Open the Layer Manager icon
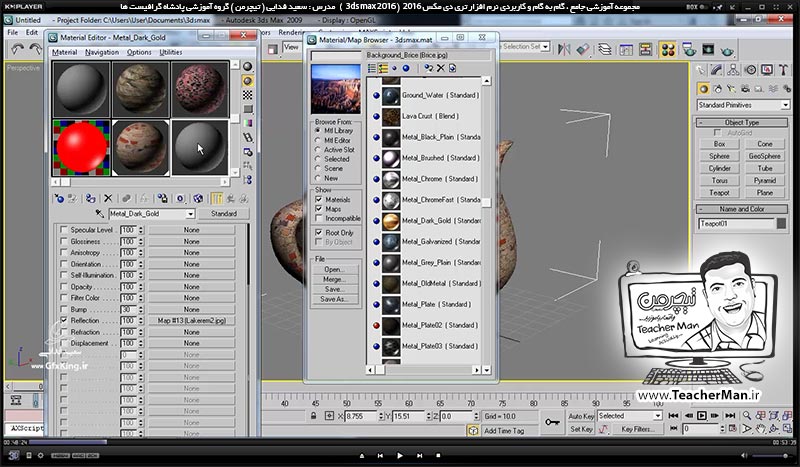This screenshot has height=467, width=800. pyautogui.click(x=605, y=49)
